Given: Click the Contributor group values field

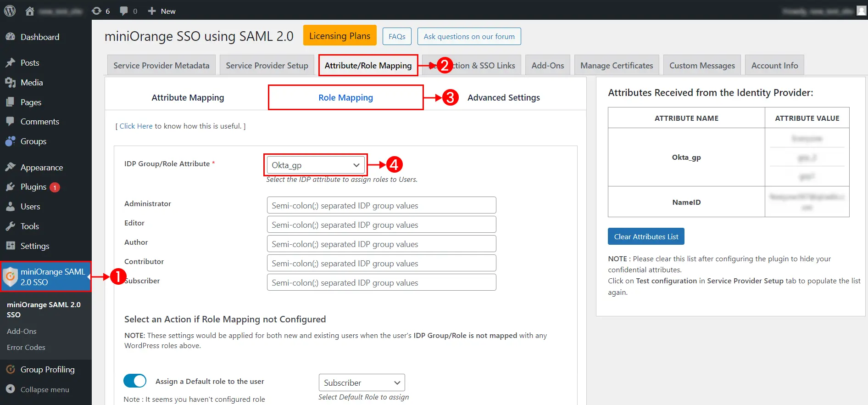Looking at the screenshot, I should pyautogui.click(x=381, y=263).
